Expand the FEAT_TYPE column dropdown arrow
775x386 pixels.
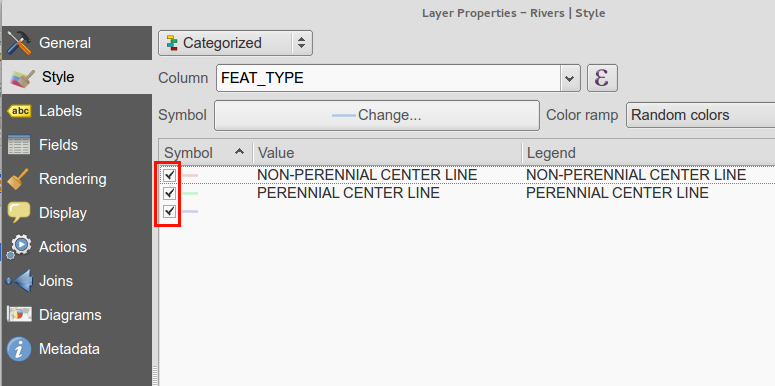click(x=570, y=78)
